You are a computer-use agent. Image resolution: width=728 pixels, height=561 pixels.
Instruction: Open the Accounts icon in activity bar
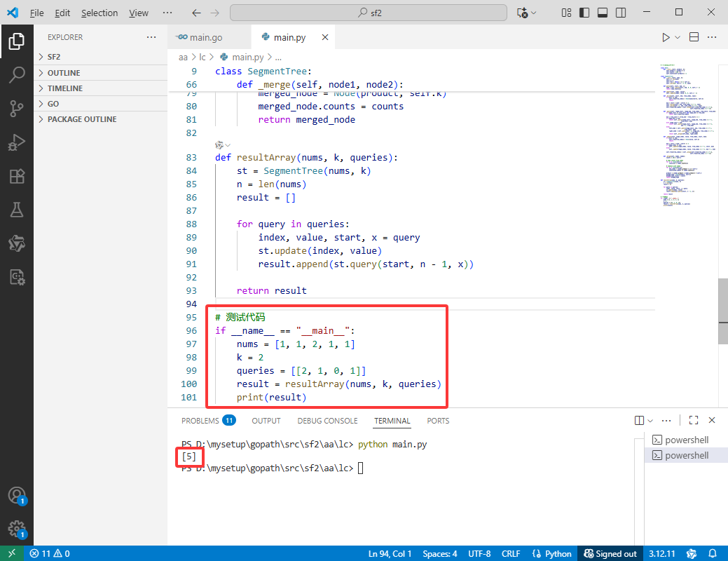pos(17,496)
